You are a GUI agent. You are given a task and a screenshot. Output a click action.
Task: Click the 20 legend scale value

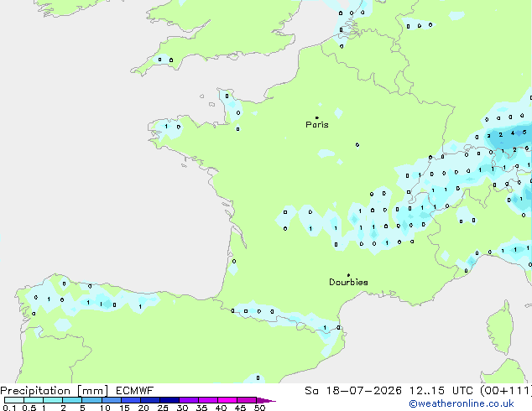point(143,408)
